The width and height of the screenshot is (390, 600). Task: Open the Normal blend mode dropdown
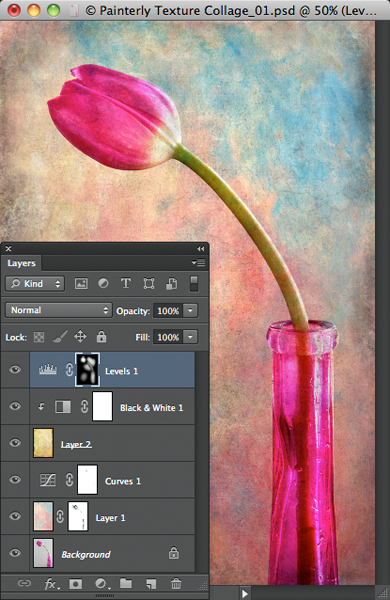point(59,310)
